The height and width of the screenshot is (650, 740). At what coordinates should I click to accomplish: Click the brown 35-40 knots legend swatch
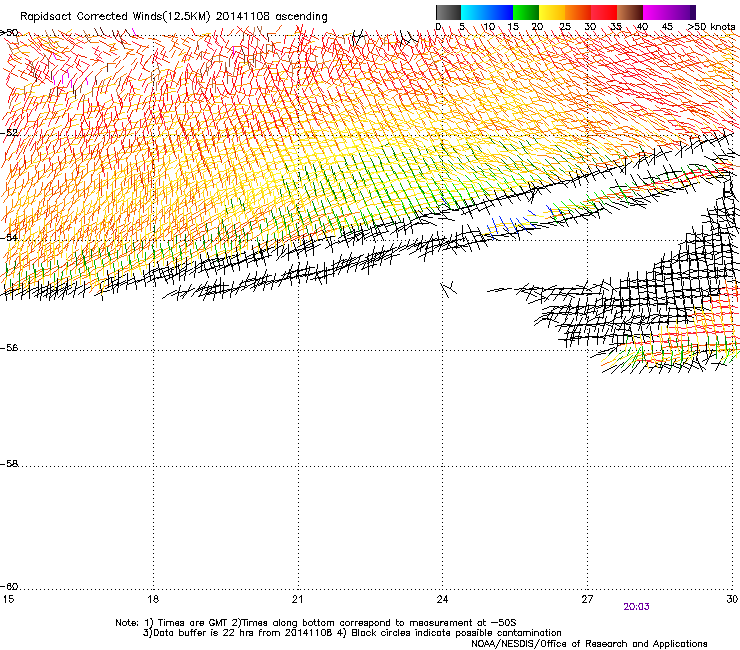[x=630, y=12]
